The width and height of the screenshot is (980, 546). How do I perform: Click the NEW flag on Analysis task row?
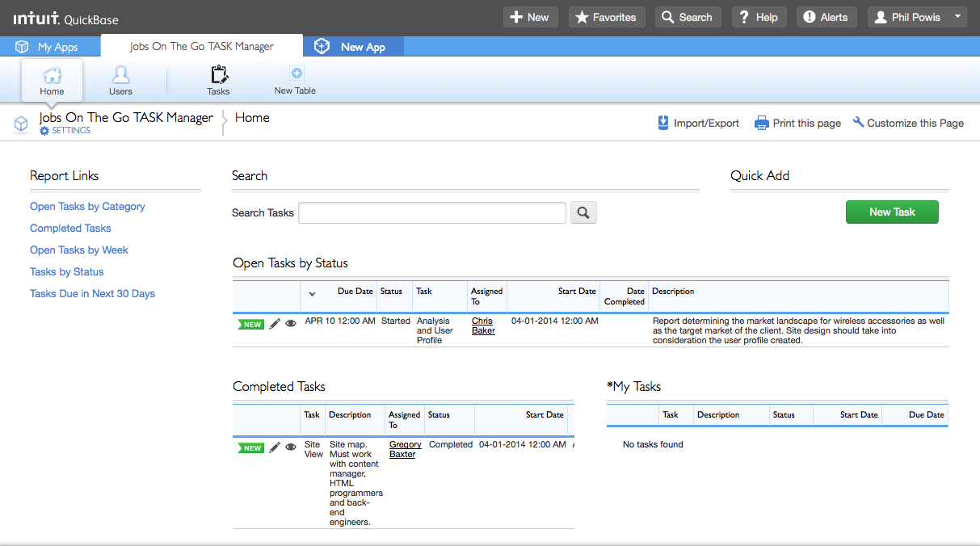click(x=251, y=325)
